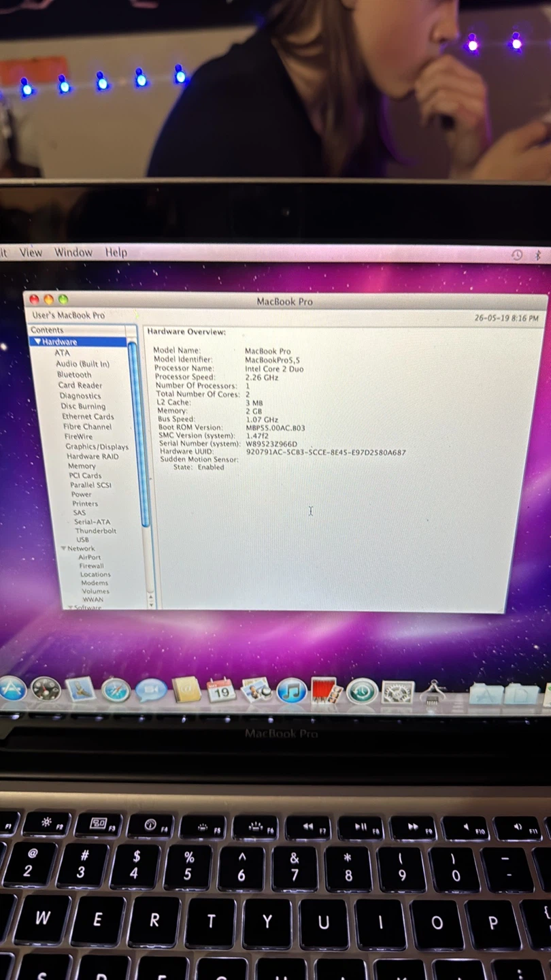Click the Boot ROM Version value MBP55.00AC.B03
Screen dimensions: 551x980
click(275, 428)
